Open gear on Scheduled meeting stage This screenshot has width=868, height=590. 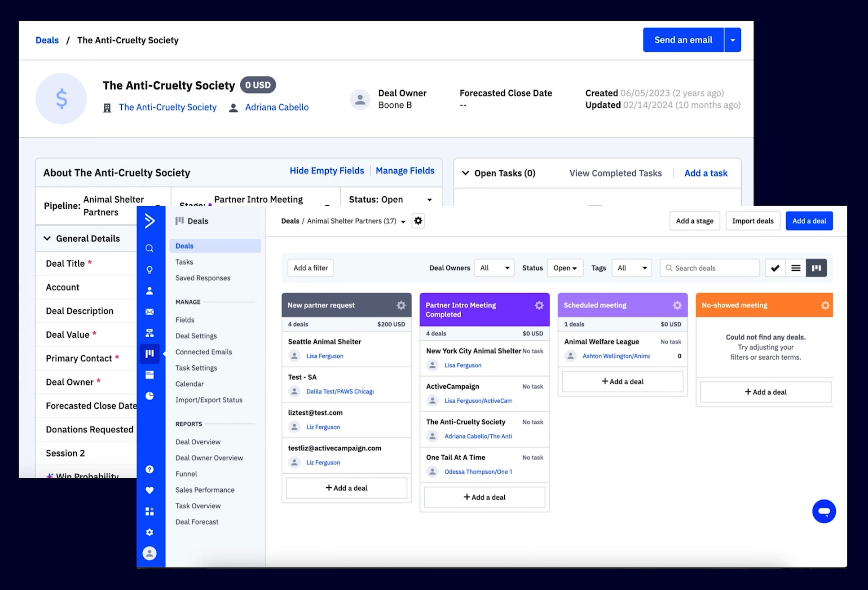click(677, 305)
